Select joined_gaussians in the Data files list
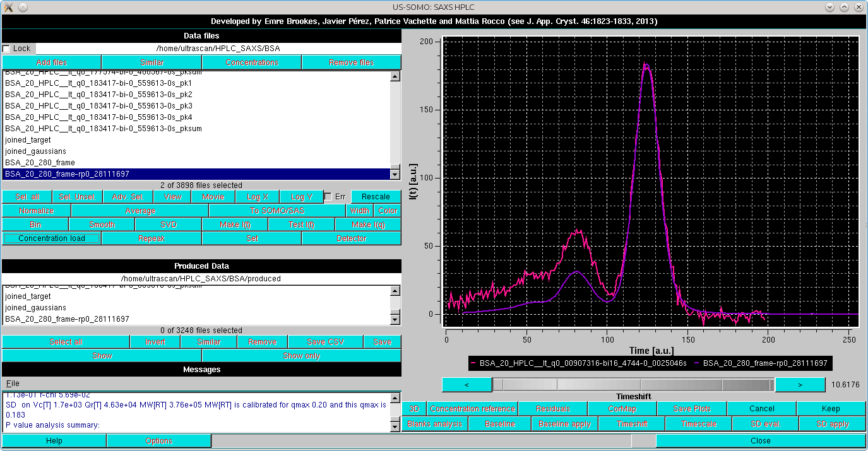This screenshot has height=451, width=868. pos(196,151)
